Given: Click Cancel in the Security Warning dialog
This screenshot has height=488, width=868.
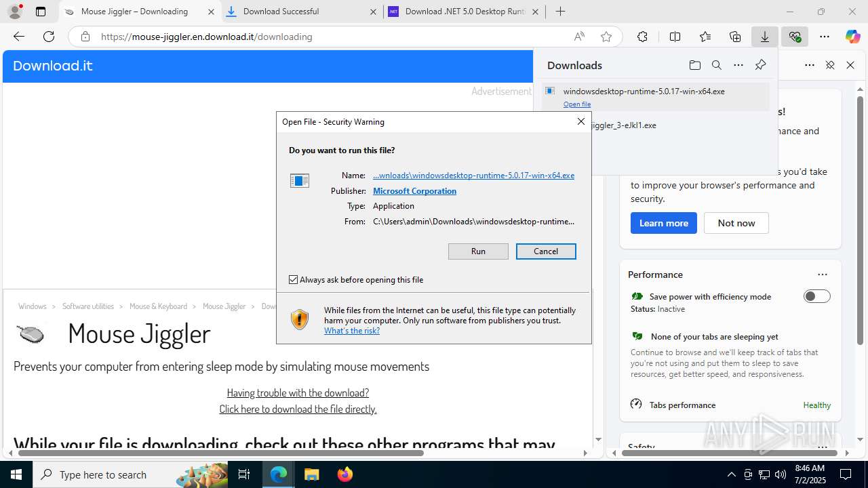Looking at the screenshot, I should pos(546,251).
